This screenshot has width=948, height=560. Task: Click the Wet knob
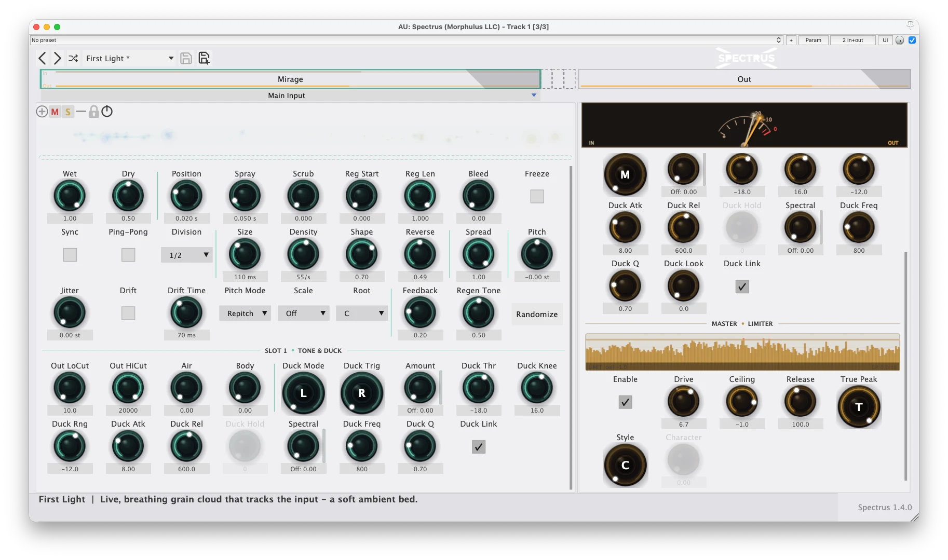(70, 196)
